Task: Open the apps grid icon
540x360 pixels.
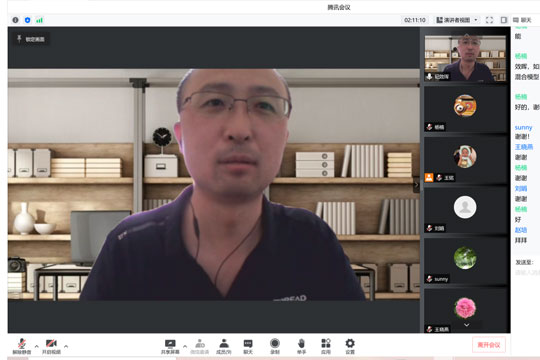Action: (x=326, y=347)
